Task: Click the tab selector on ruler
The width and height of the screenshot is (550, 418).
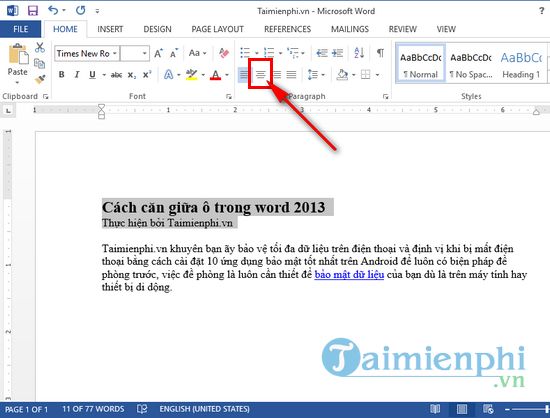Action: coord(9,110)
